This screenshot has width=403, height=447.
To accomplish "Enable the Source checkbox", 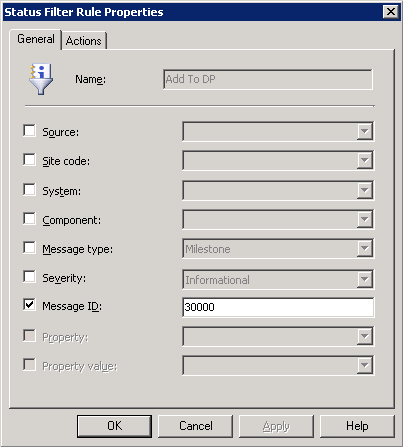I will coord(29,131).
